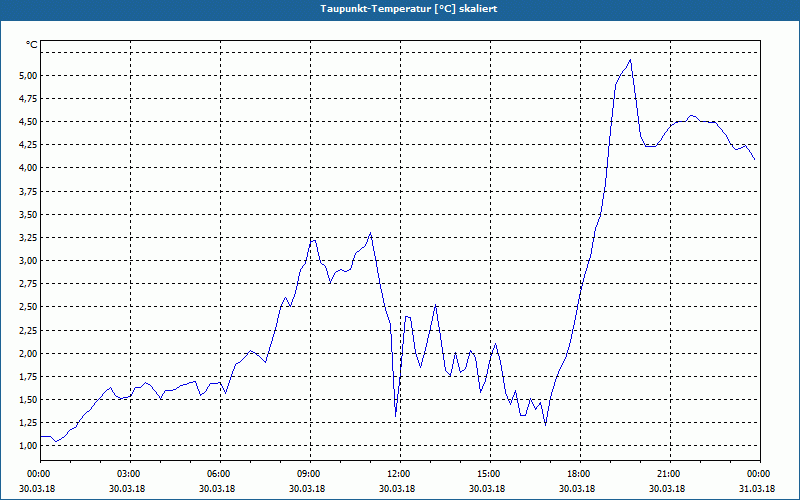Select the 4,25 y-axis label
Screen dimensions: 800x500
tap(29, 145)
